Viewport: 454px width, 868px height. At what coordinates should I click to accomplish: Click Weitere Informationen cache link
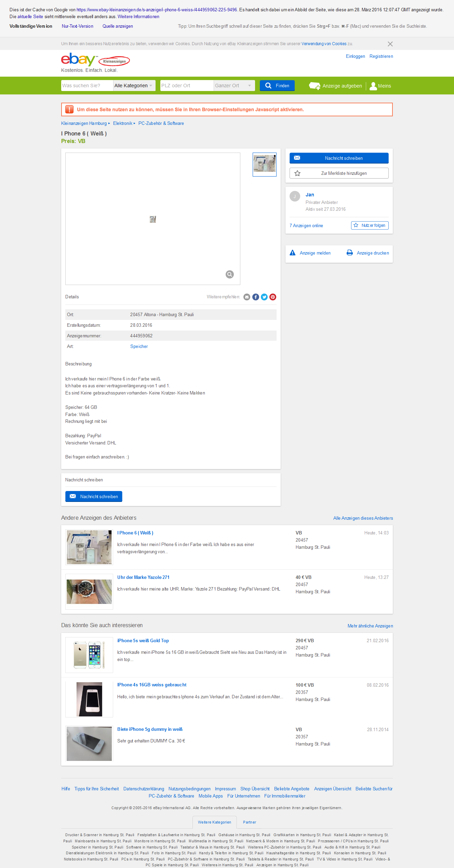pos(138,17)
